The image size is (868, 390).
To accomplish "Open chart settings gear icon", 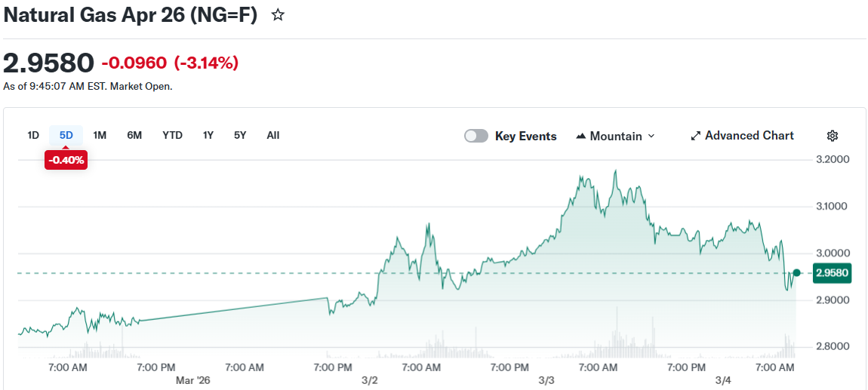I will [833, 136].
